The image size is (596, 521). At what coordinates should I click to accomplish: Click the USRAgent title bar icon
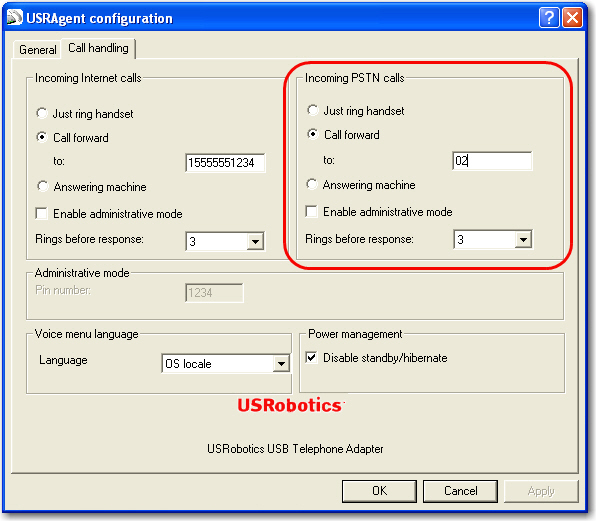click(x=15, y=17)
